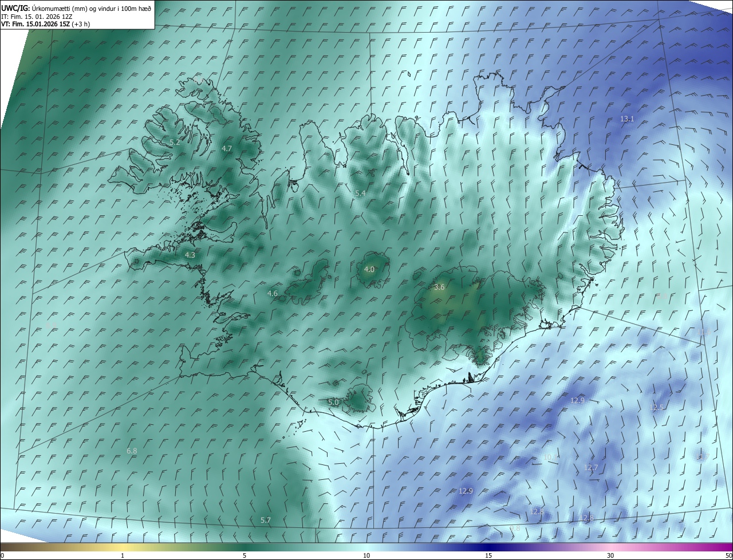Select the 5.0 value label

[333, 403]
